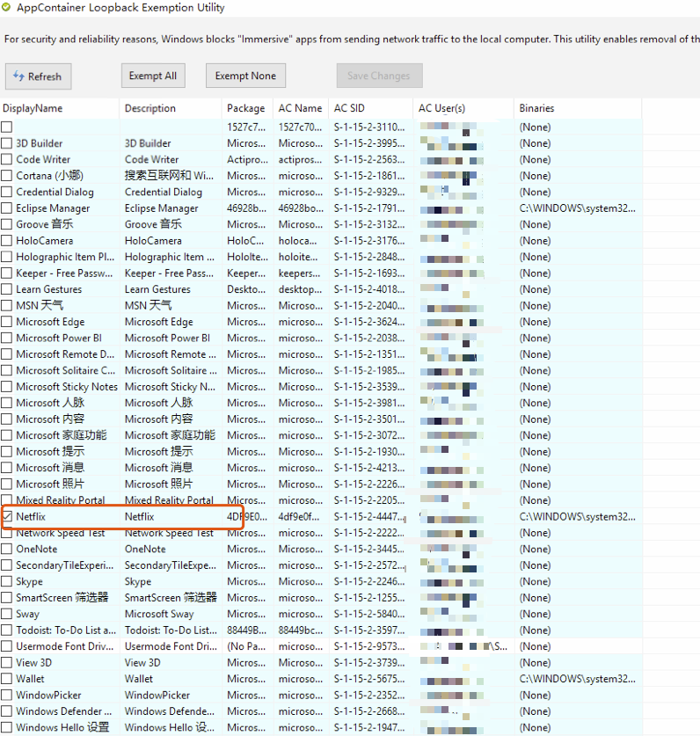Viewport: 700px width, 736px height.
Task: Check the View 3D checkbox
Action: tap(6, 662)
